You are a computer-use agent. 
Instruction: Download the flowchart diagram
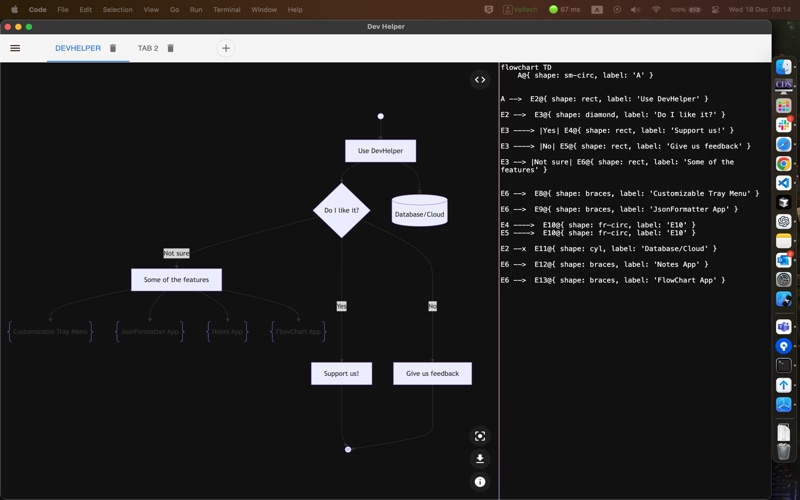480,459
